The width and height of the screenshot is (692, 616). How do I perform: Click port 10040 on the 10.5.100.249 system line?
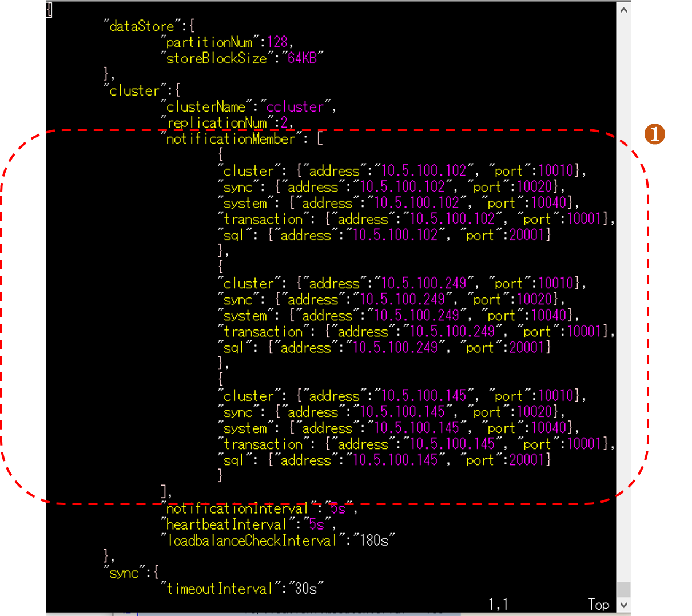tap(549, 316)
